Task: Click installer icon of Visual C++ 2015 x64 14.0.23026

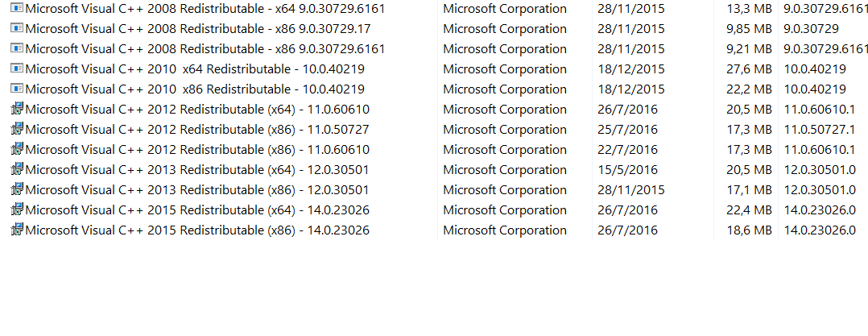Action: point(17,209)
